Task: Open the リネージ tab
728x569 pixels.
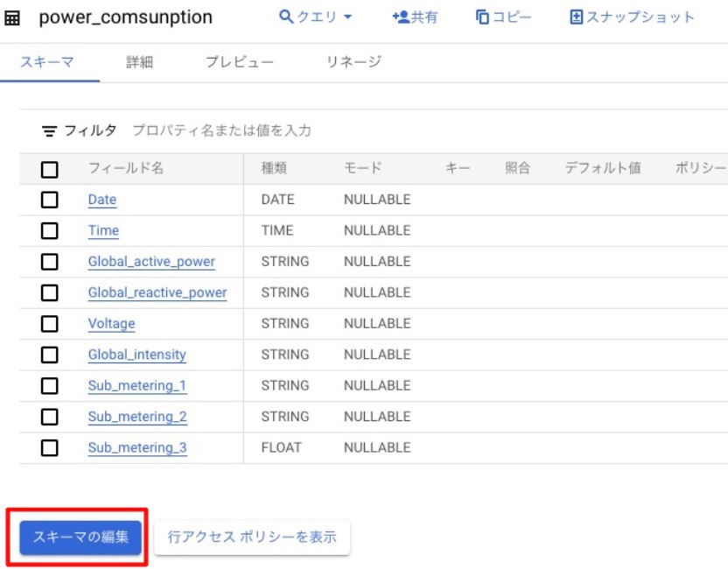Action: 353,62
